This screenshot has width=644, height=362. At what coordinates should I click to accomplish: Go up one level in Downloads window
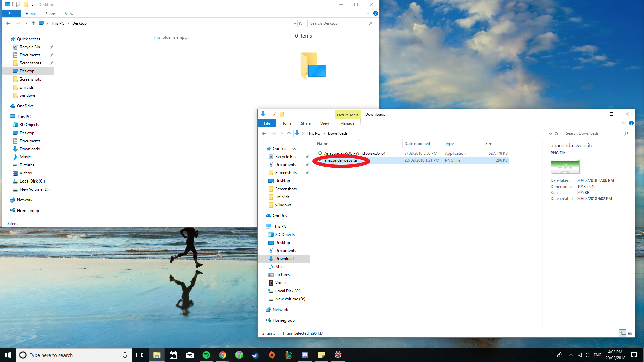289,133
